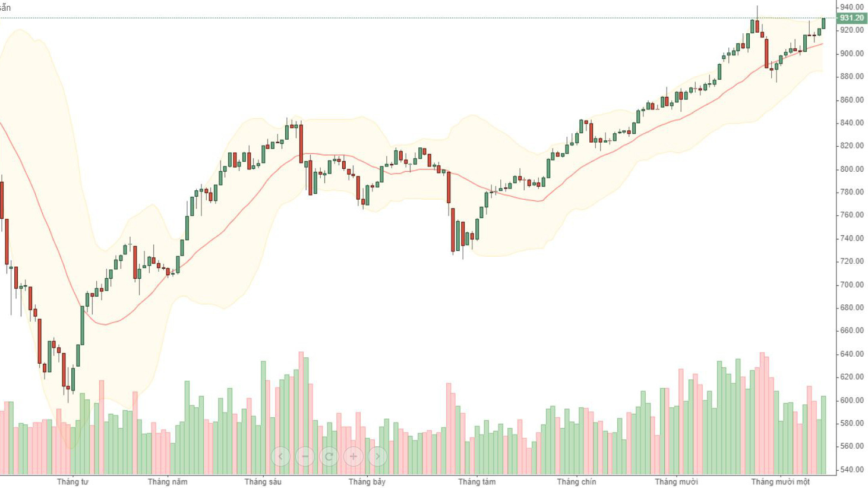The image size is (868, 488).
Task: Click the Tháng tư label on time axis
Action: click(x=72, y=481)
